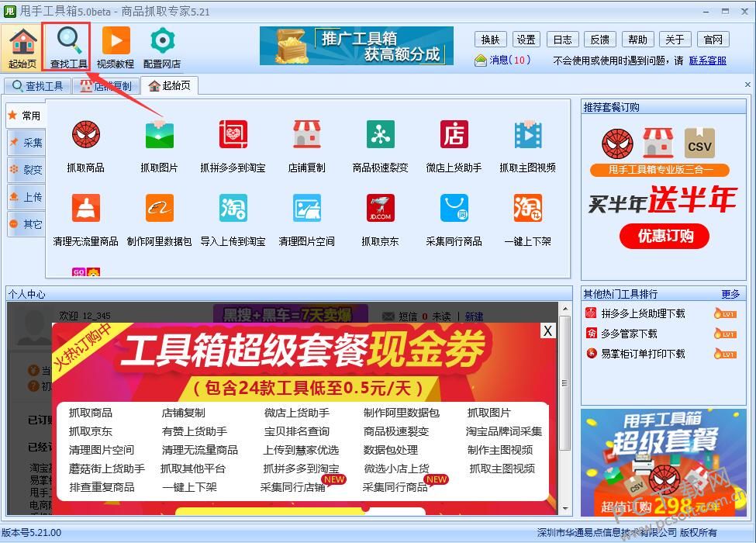Image resolution: width=756 pixels, height=543 pixels.
Task: Click the 个人中心 scrollbar down arrow
Action: tap(564, 509)
